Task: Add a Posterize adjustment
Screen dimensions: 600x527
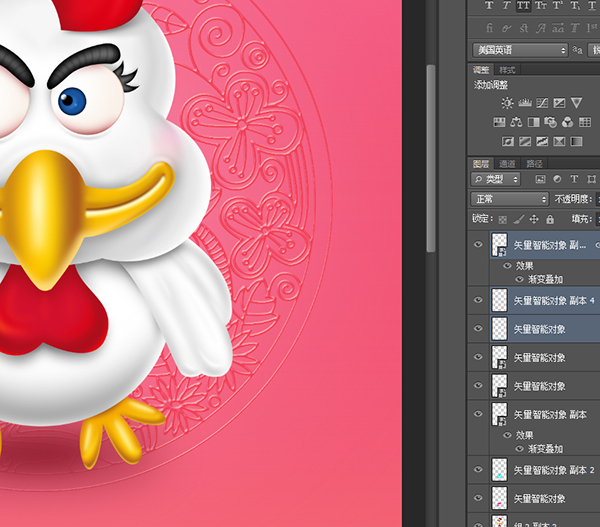Action: [x=525, y=142]
